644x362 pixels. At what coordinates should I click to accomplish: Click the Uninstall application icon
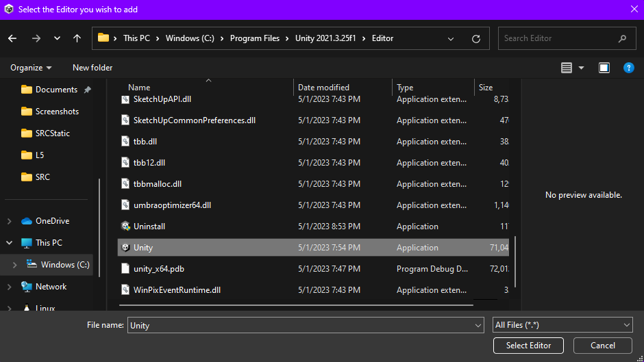(x=125, y=226)
